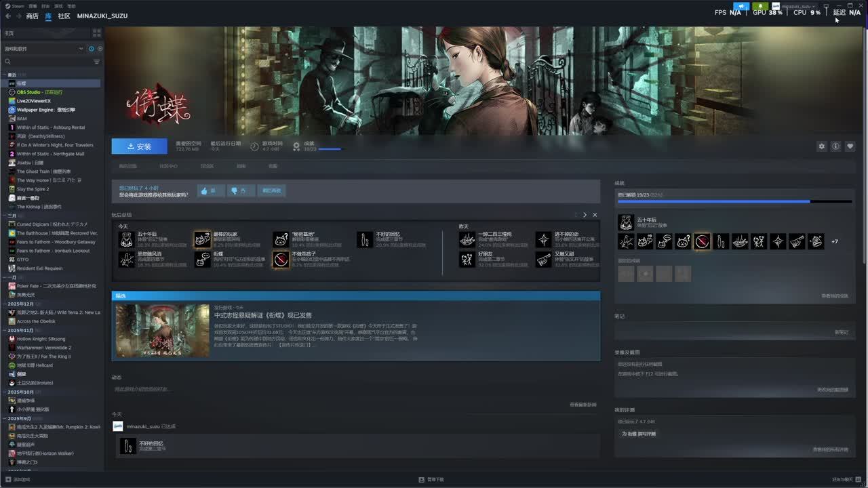Show next post-game summary page arrow

coord(585,215)
